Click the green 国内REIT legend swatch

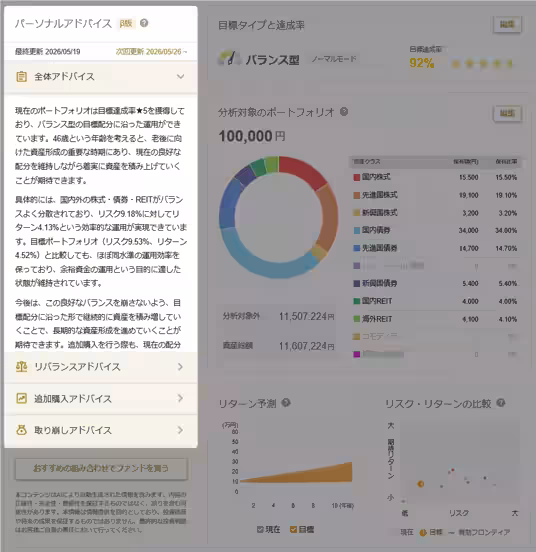pyautogui.click(x=357, y=301)
